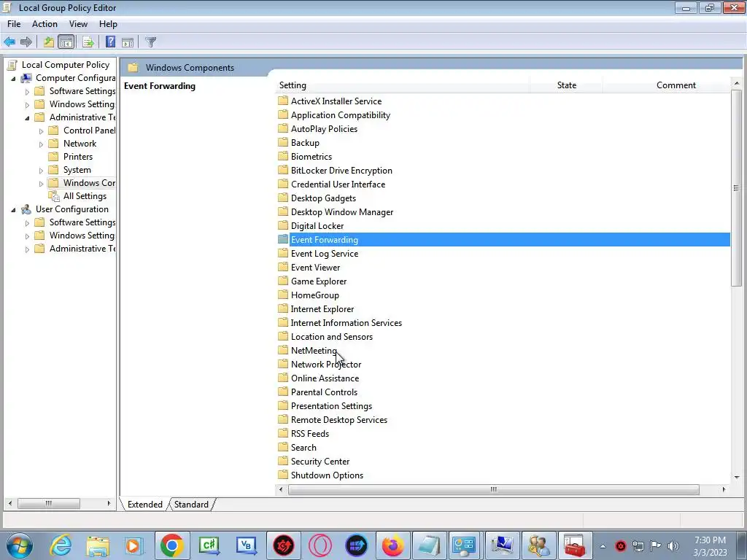Image resolution: width=747 pixels, height=560 pixels.
Task: Expand the Windows Components tree node
Action: 41,183
